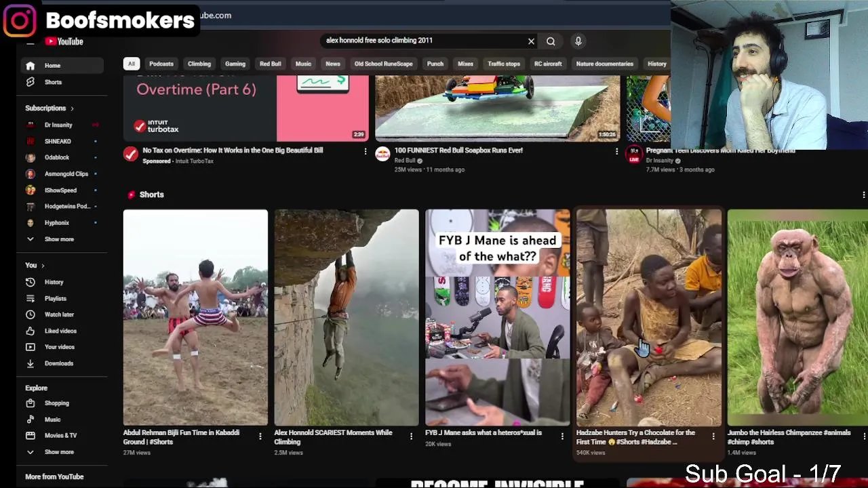Select the Old School RuneScape chip
868x488 pixels.
pyautogui.click(x=384, y=64)
